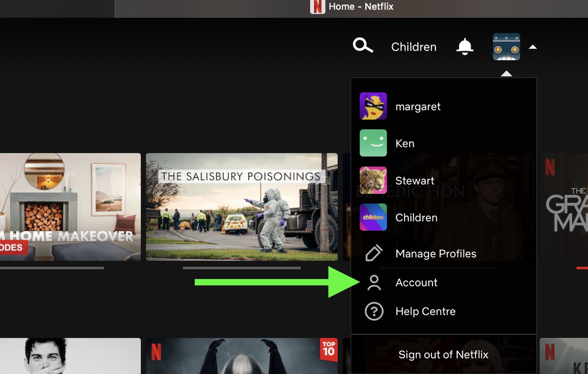Collapse the profile menu with the caret arrow
Screen dimensions: 588x374
point(533,47)
